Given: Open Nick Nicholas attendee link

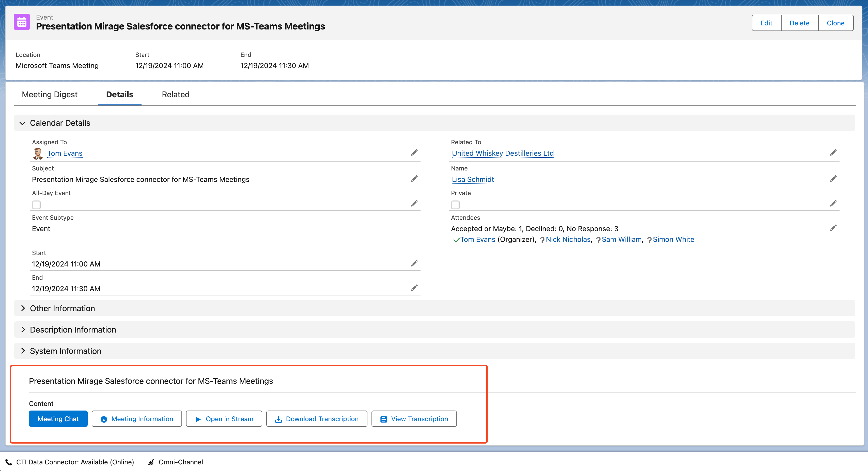Looking at the screenshot, I should point(568,239).
